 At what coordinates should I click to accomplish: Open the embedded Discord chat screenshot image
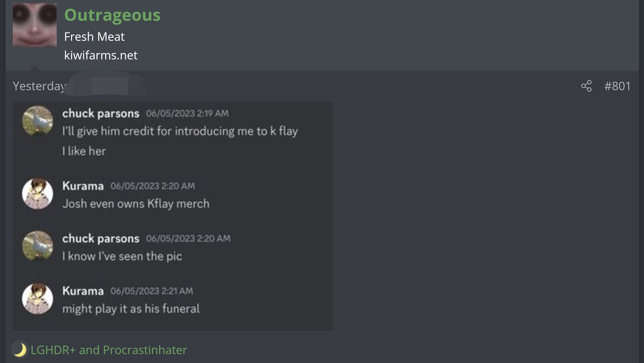[173, 216]
